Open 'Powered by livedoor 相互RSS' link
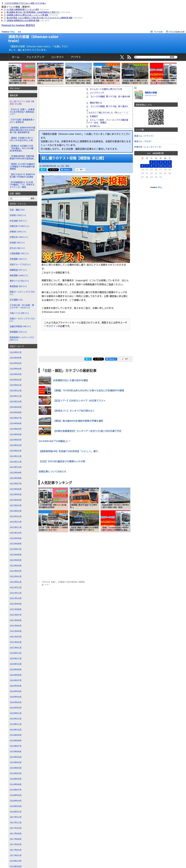 [18, 25]
